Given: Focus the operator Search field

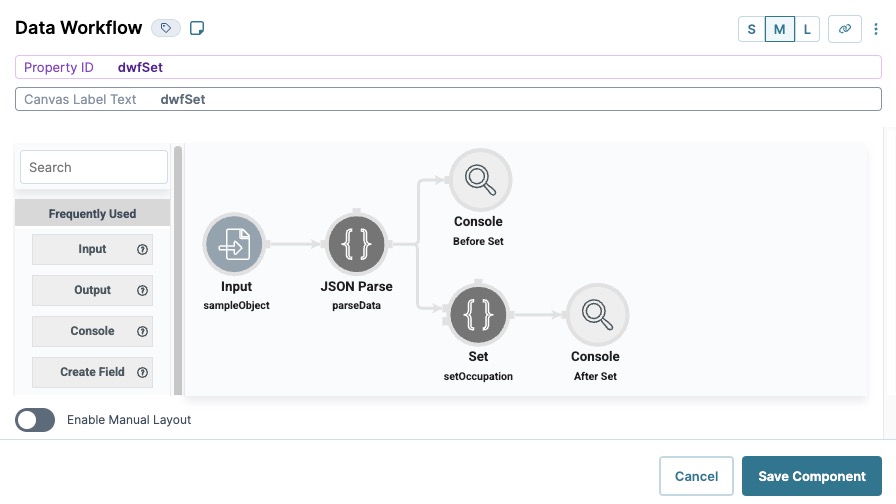Looking at the screenshot, I should (94, 167).
